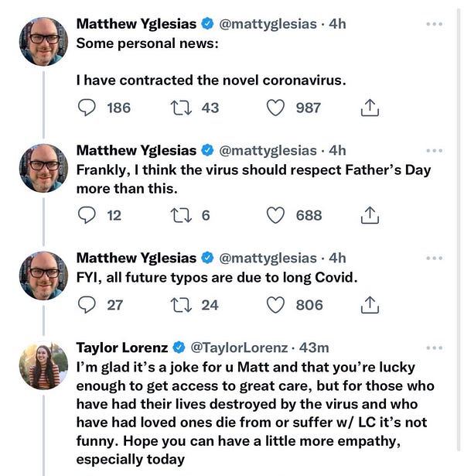Like the Father's Day tweet
Image resolution: width=464 pixels, height=476 pixels.
pyautogui.click(x=275, y=215)
